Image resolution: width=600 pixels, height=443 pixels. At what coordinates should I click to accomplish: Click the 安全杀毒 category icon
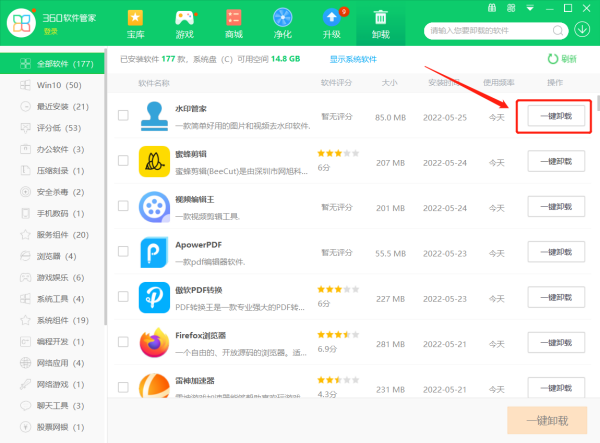[25, 192]
